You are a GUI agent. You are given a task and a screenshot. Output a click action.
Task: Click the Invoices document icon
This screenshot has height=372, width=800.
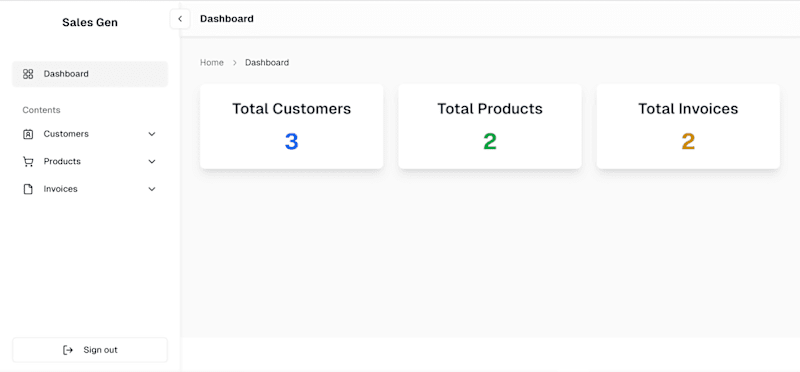coord(28,189)
